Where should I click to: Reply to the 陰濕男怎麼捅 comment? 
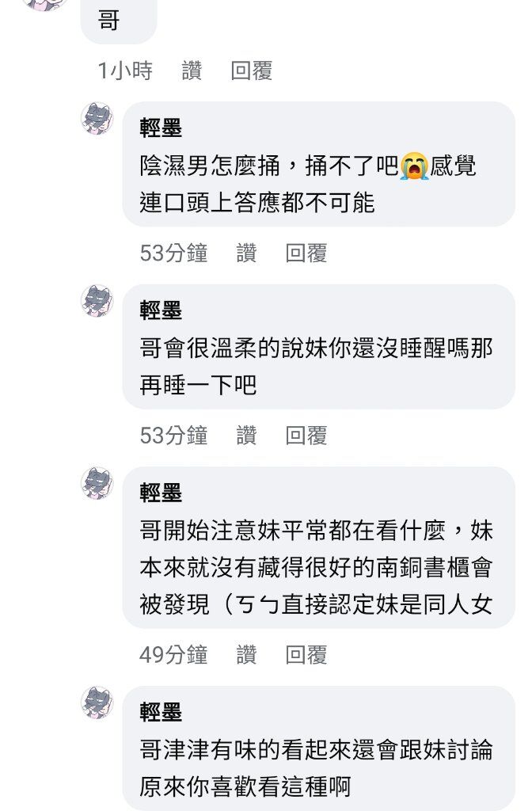click(x=306, y=253)
